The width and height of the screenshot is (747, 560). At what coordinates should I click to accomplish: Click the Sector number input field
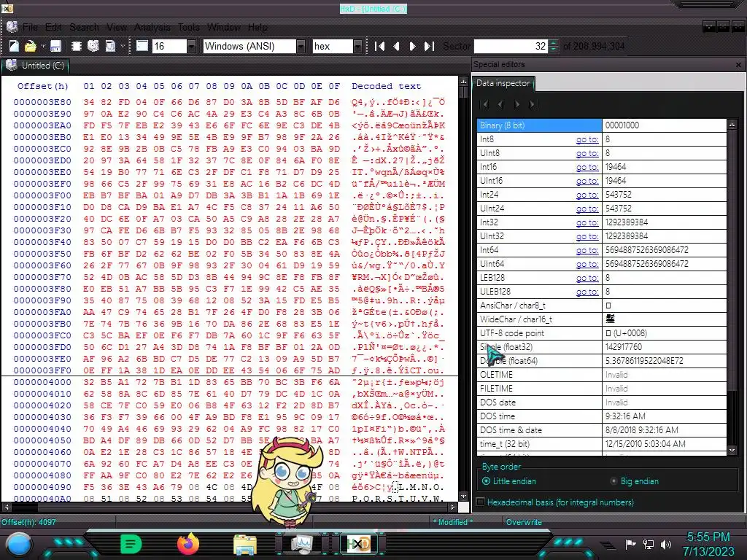tap(511, 46)
